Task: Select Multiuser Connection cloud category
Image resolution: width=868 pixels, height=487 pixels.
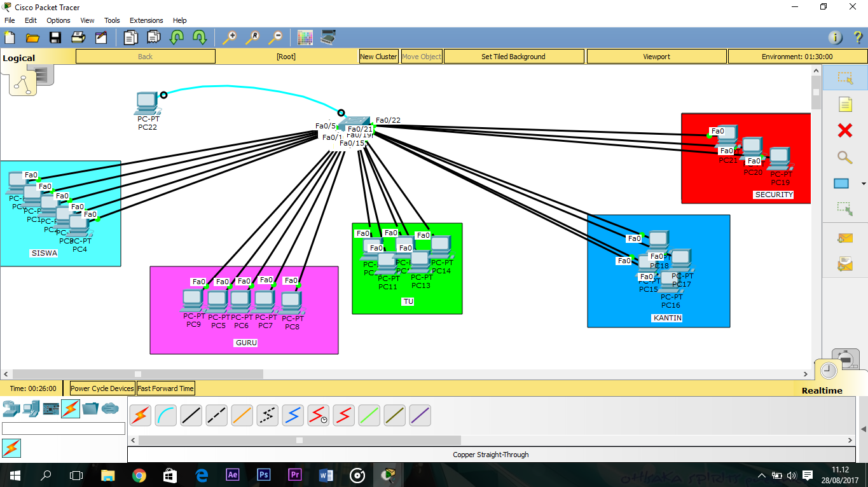Action: click(x=110, y=408)
